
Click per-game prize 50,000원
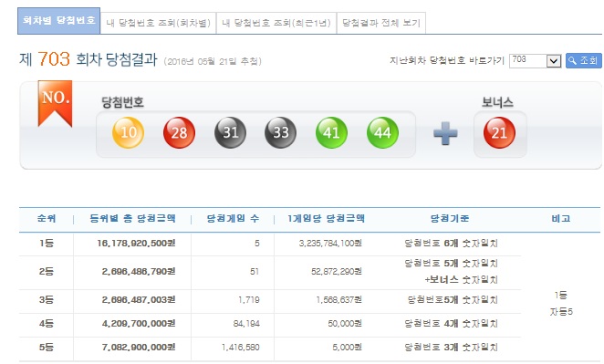[345, 324]
